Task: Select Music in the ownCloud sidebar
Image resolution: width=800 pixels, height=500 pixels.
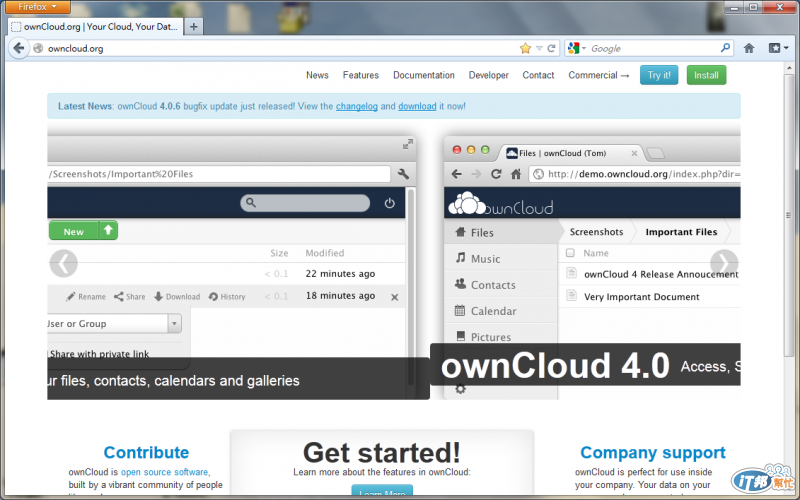Action: (x=501, y=259)
